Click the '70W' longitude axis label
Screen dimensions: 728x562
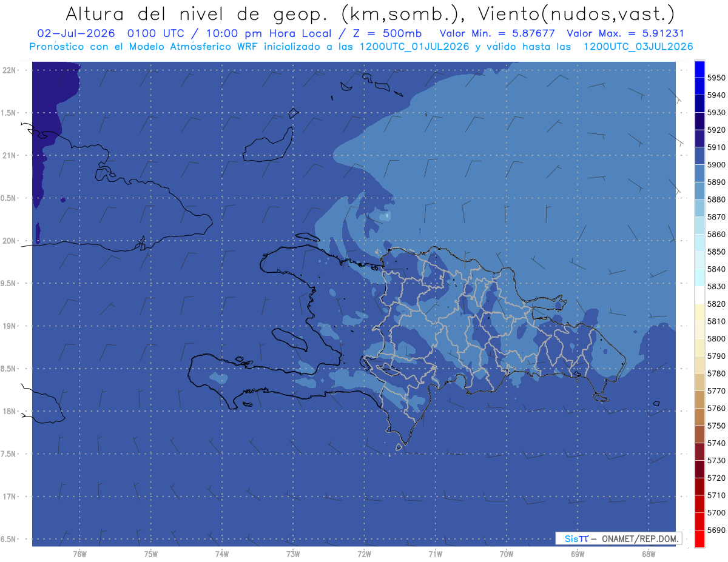(x=507, y=554)
